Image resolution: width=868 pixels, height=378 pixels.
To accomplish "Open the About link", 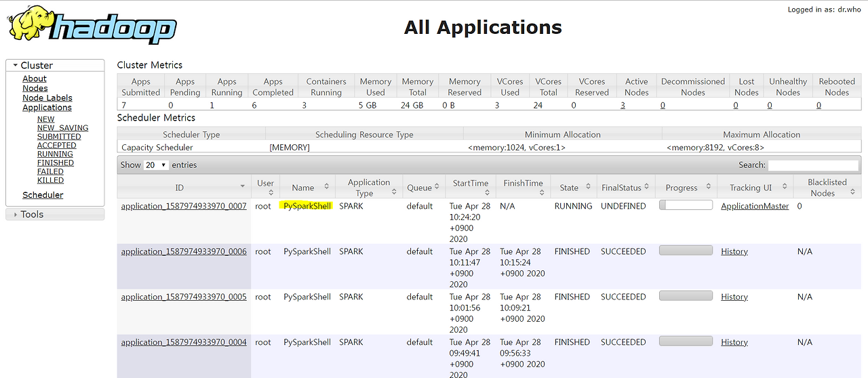I will pyautogui.click(x=35, y=79).
